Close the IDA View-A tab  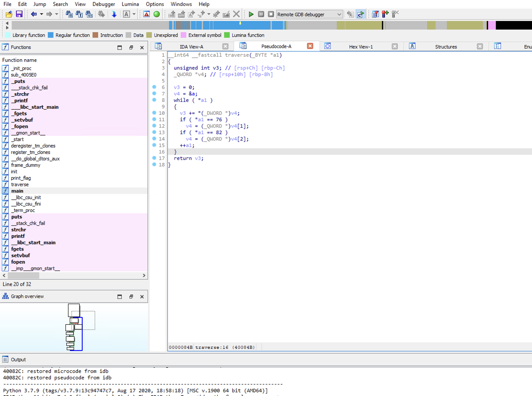pyautogui.click(x=225, y=46)
